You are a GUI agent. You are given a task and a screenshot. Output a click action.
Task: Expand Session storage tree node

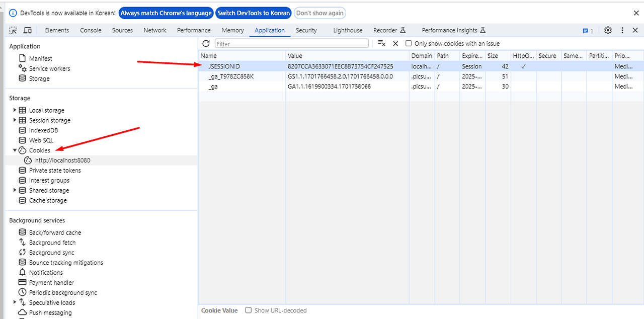click(x=15, y=120)
